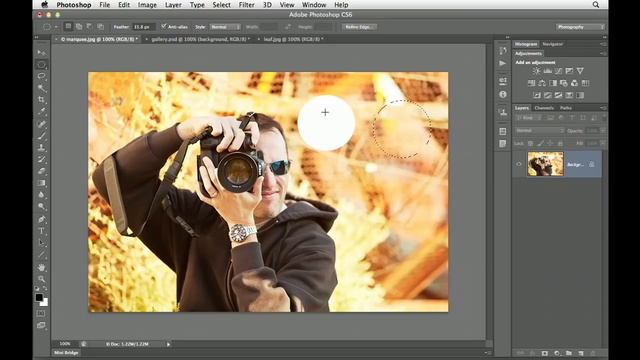The height and width of the screenshot is (360, 640).
Task: Switch to the Navigator tab
Action: (x=553, y=44)
